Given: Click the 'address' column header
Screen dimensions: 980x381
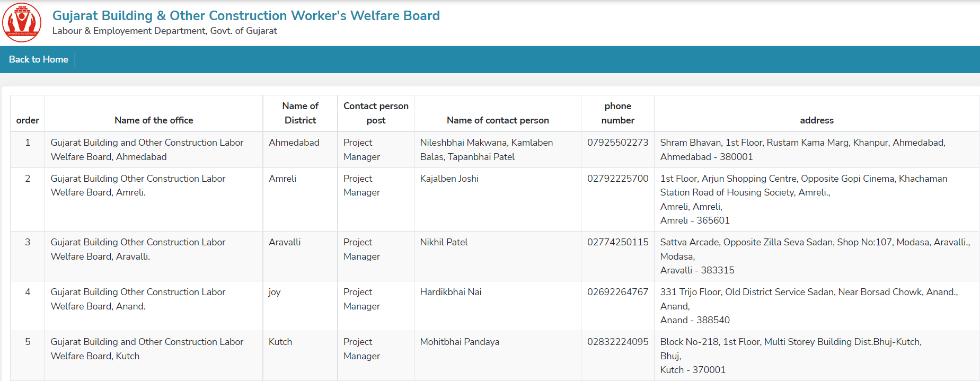Looking at the screenshot, I should click(x=817, y=120).
